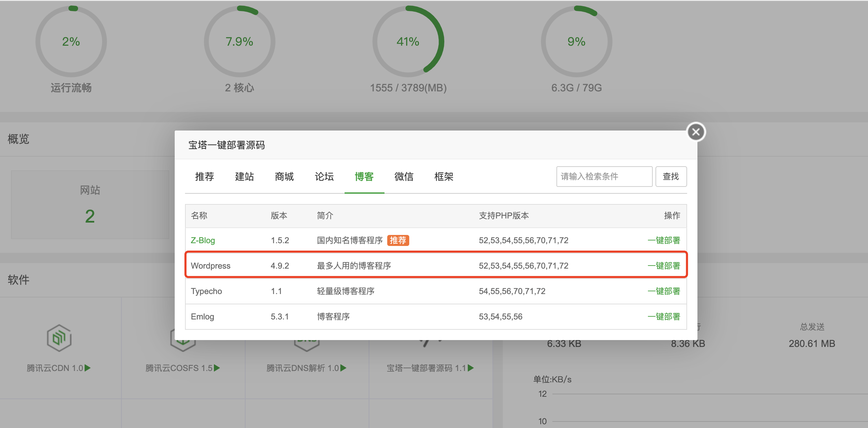Image resolution: width=868 pixels, height=428 pixels.
Task: Close the 宝塔一键部署源码 dialog
Action: click(x=696, y=132)
